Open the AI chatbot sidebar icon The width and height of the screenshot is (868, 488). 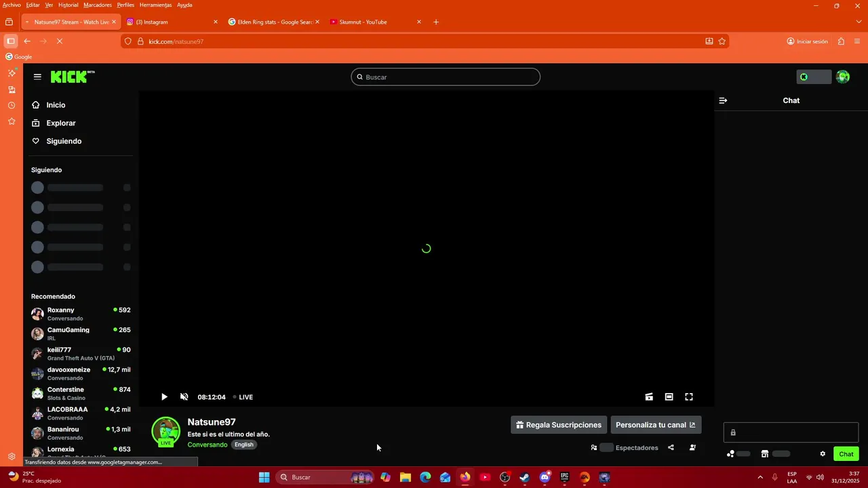pyautogui.click(x=12, y=73)
